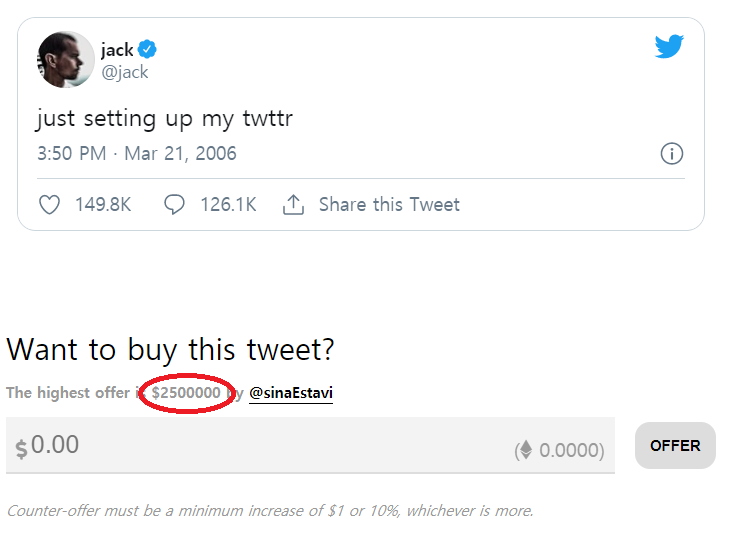The image size is (742, 534).
Task: Click the Twitter bird logo
Action: click(x=669, y=46)
